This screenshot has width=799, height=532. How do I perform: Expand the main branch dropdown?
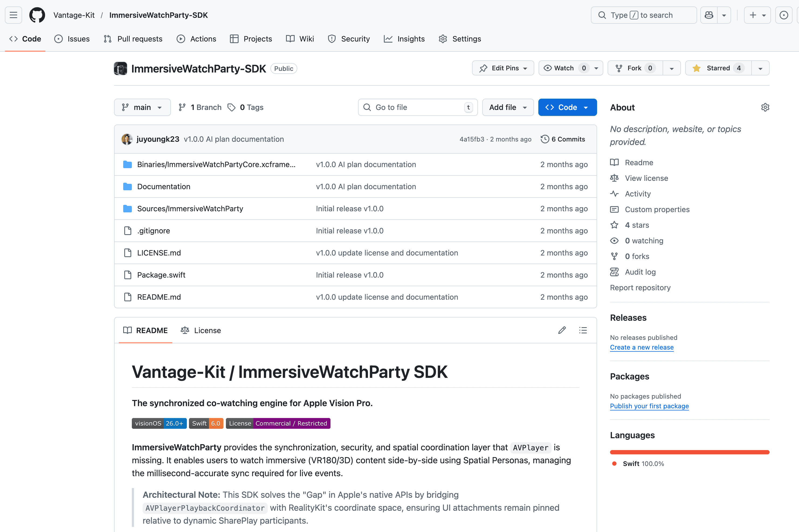142,107
